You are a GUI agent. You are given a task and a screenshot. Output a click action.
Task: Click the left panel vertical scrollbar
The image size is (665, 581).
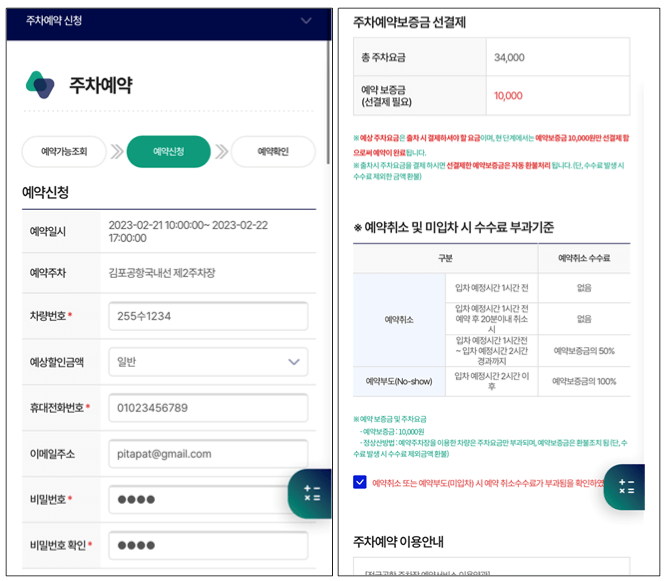pyautogui.click(x=328, y=102)
